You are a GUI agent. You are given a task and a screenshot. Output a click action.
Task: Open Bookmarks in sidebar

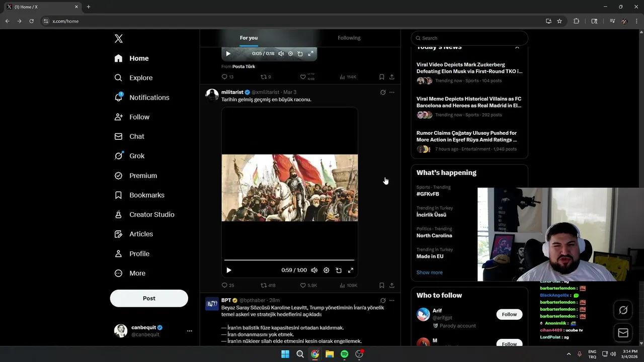(139, 195)
